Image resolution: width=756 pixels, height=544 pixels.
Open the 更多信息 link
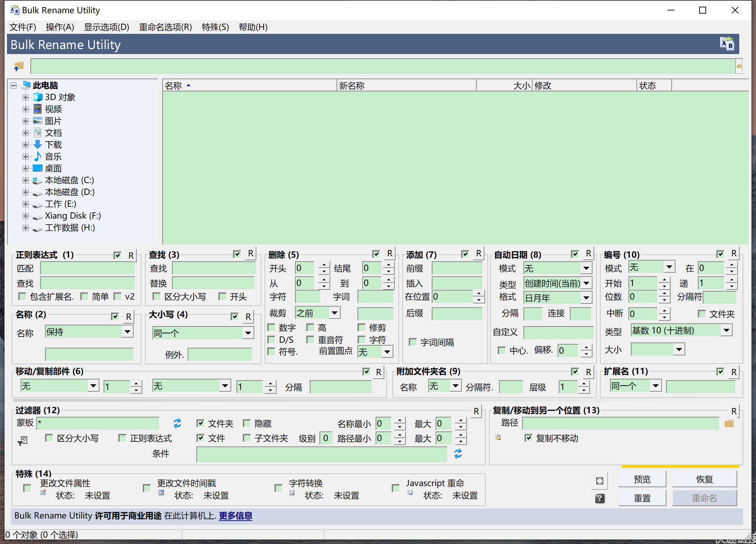(235, 515)
